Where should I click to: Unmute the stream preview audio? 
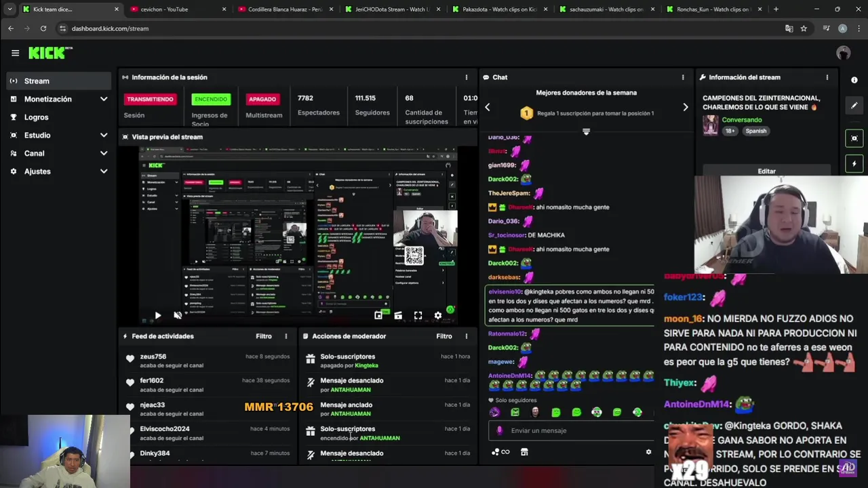(x=178, y=315)
